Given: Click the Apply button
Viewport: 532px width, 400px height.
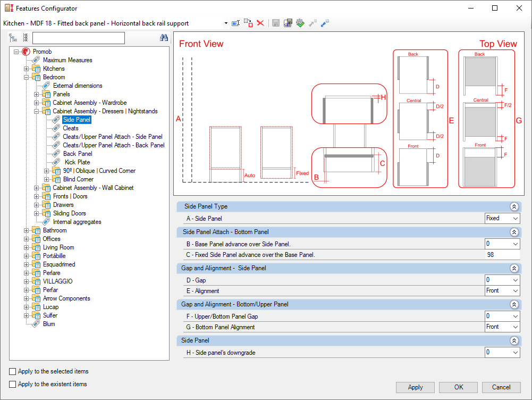Looking at the screenshot, I should point(415,387).
